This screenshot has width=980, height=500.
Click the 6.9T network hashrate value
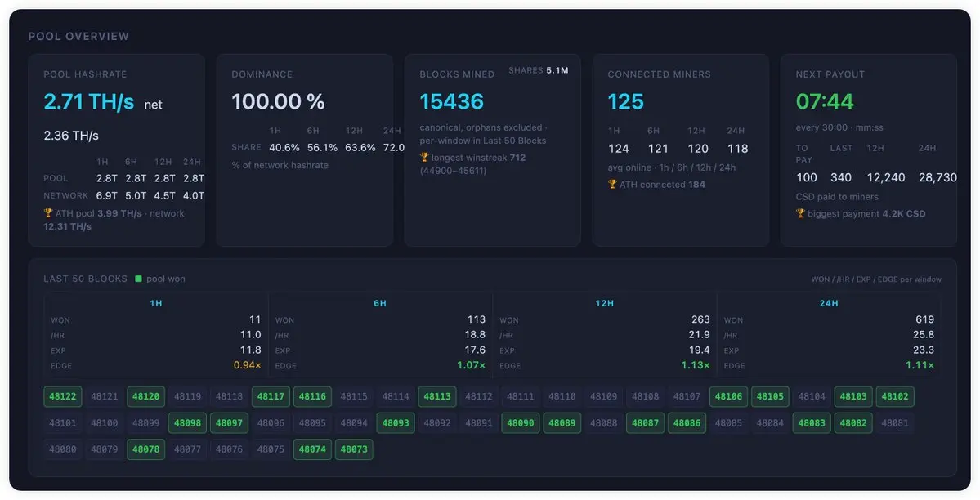point(107,195)
